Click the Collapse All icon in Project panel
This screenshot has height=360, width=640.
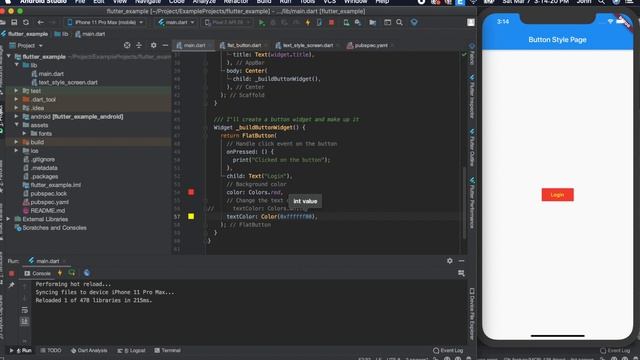pos(139,45)
